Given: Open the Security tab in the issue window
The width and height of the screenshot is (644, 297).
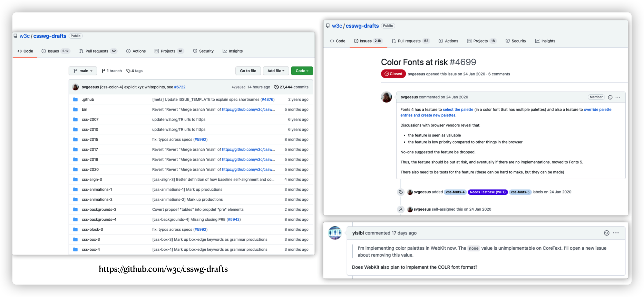Looking at the screenshot, I should 516,41.
